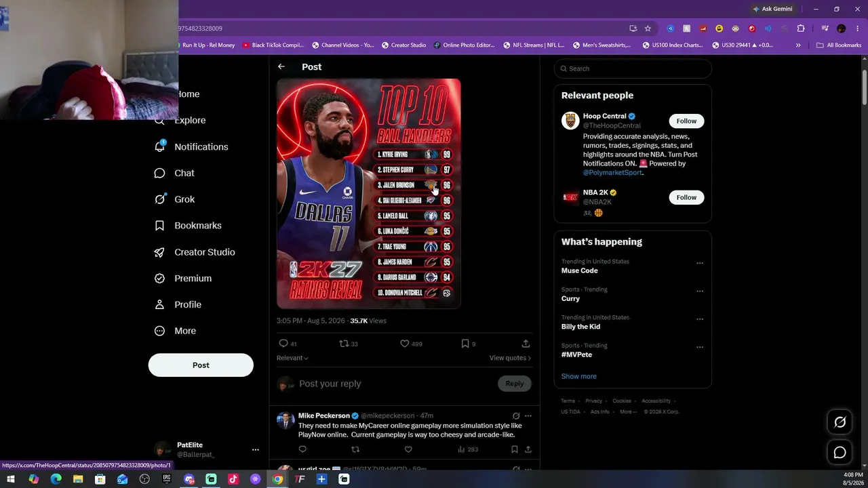
Task: Share the main post
Action: tap(526, 344)
